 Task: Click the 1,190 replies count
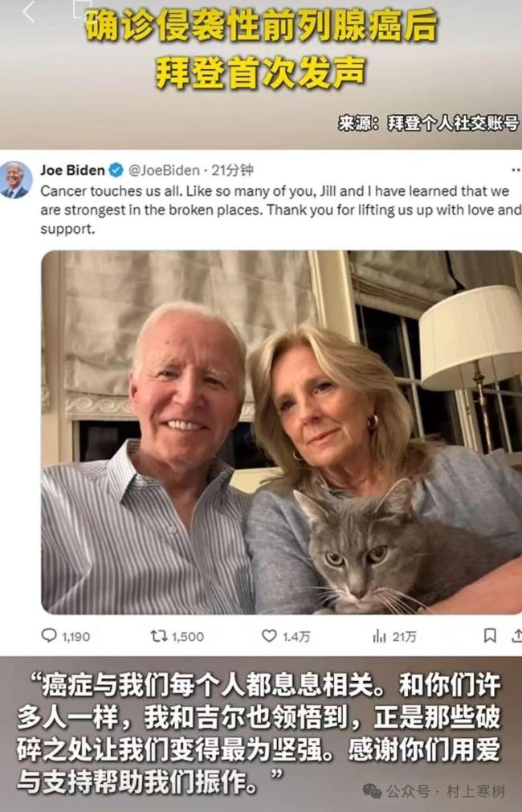75,636
